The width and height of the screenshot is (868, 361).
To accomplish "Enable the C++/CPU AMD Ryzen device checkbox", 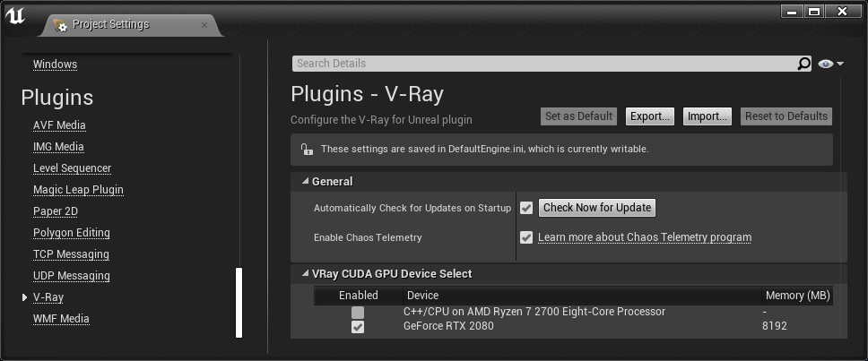I will pyautogui.click(x=358, y=313).
